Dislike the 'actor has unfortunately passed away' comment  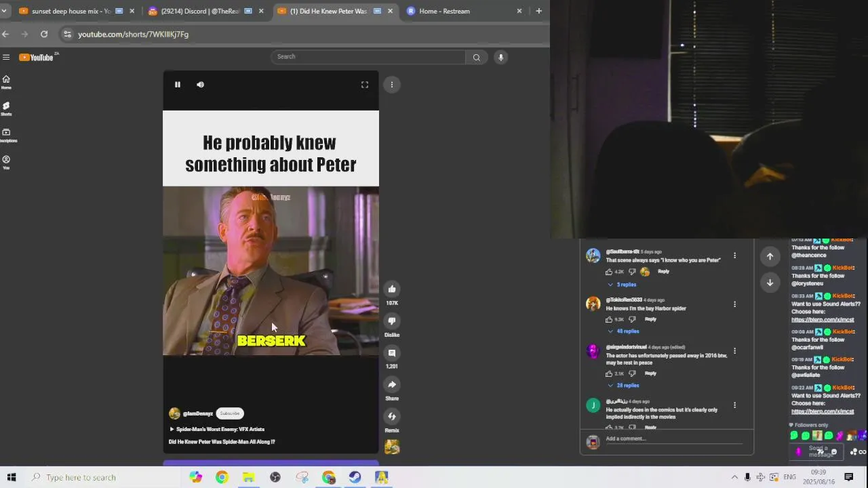tap(632, 373)
